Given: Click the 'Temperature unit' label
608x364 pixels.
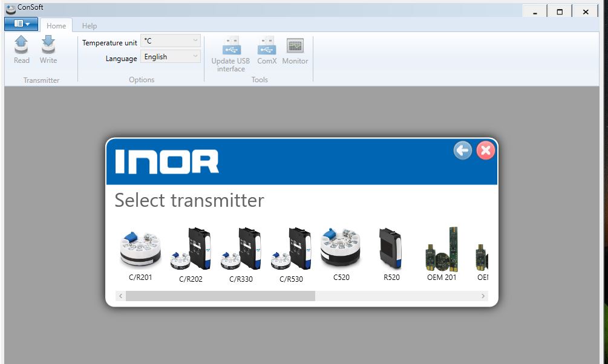Looking at the screenshot, I should coord(110,43).
